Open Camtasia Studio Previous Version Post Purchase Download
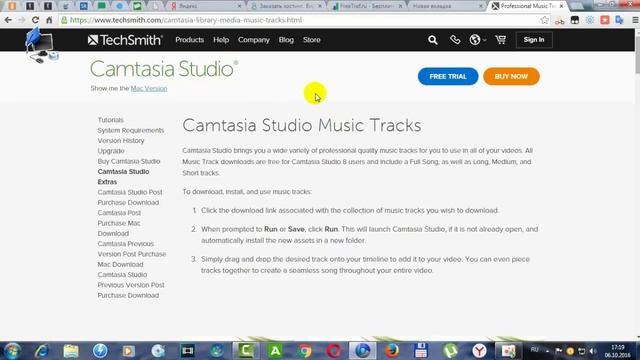640x360 pixels. tap(131, 285)
